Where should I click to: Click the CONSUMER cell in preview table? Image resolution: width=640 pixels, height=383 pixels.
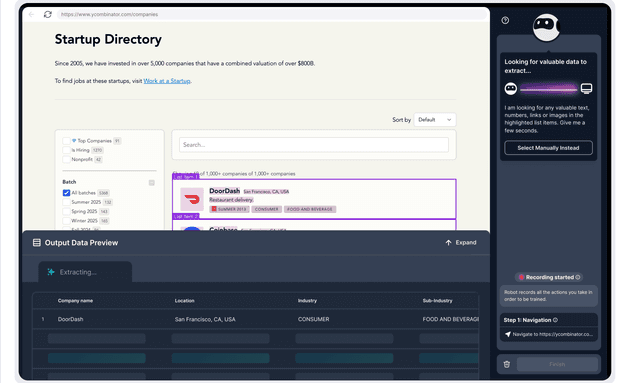(313, 319)
